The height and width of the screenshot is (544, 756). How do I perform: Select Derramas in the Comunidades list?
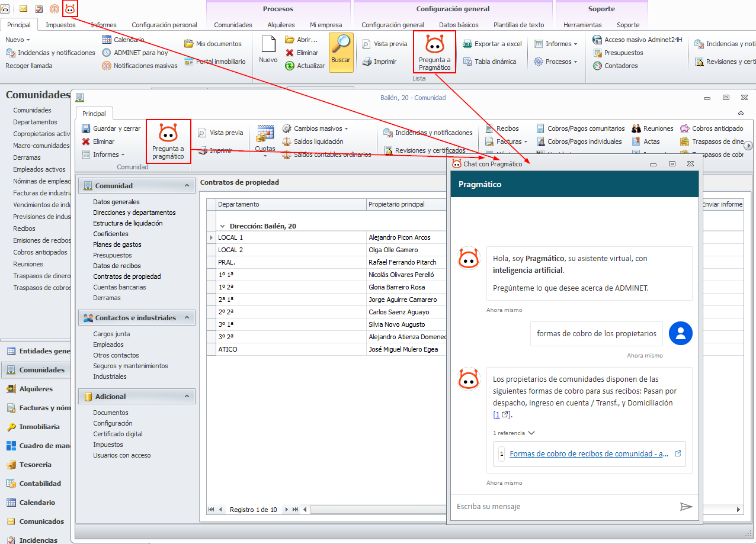tap(27, 157)
